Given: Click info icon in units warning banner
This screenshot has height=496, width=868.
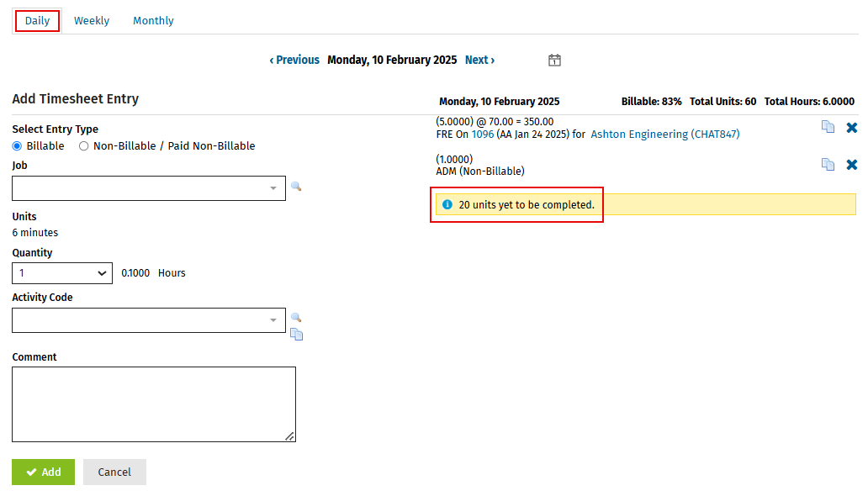Looking at the screenshot, I should coord(447,204).
